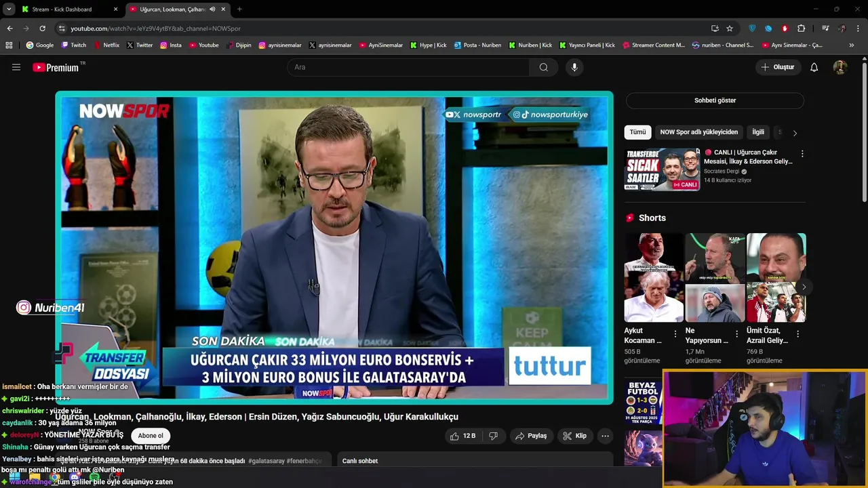The width and height of the screenshot is (868, 488).
Task: Click the video title Uğurcan, Lookman, Çalhanoğlu
Action: tap(256, 417)
